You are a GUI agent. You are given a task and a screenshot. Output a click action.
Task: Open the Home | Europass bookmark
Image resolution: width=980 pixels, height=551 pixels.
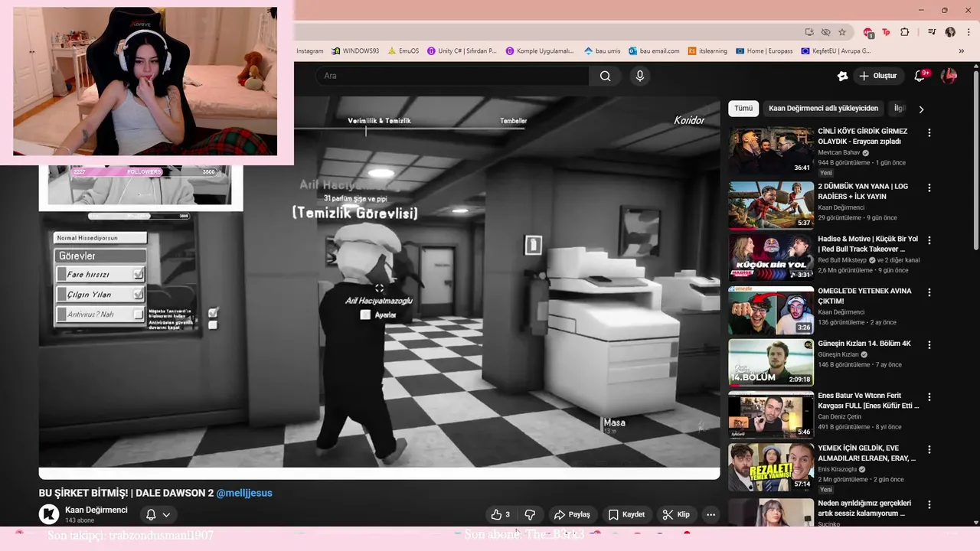[x=764, y=51]
